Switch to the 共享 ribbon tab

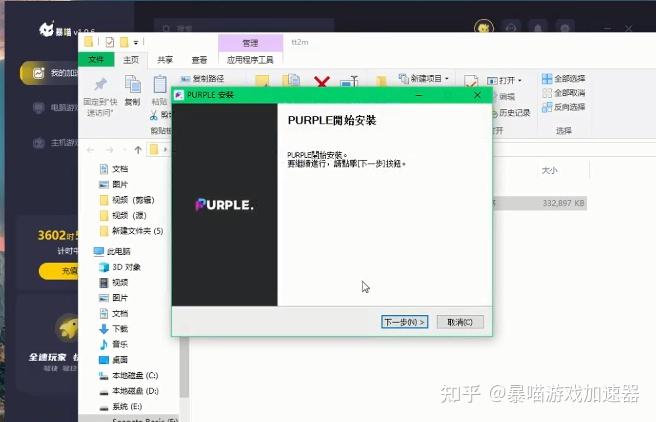165,60
